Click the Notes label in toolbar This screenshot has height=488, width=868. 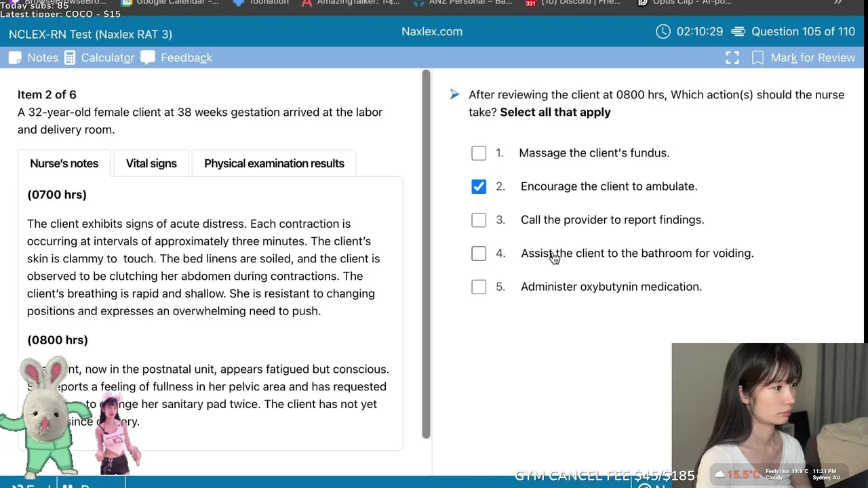pos(43,58)
